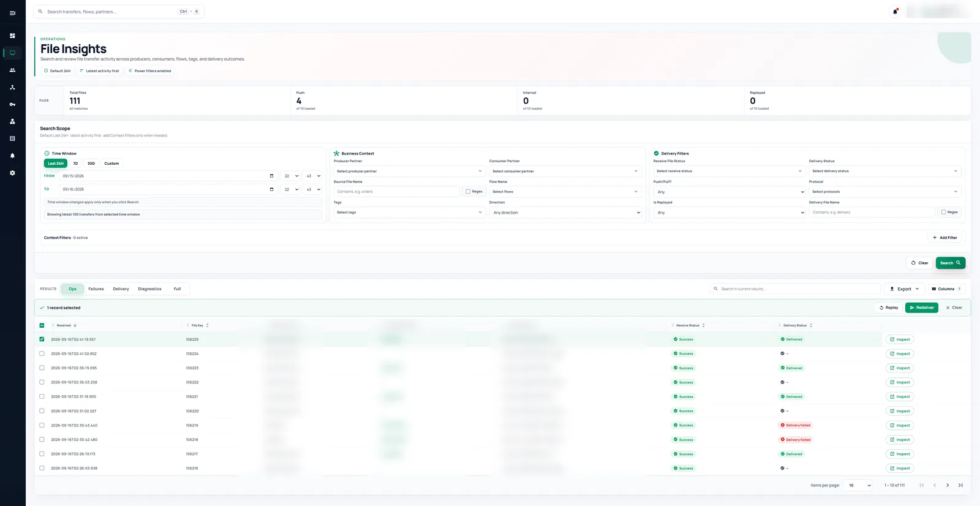Uncheck the row with file key 106225
This screenshot has width=980, height=506.
(x=42, y=339)
